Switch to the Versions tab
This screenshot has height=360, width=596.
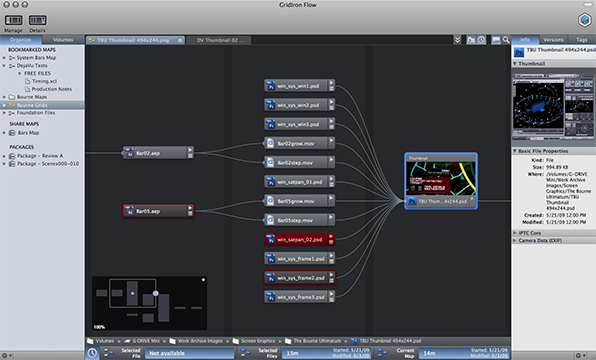[x=553, y=40]
